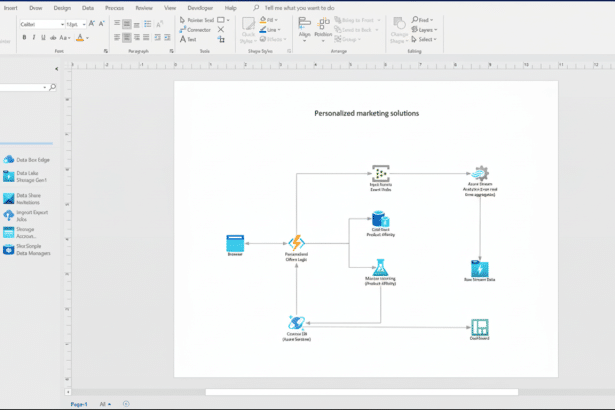Screen dimensions: 615x410
Task: Shrink font size button
Action: click(101, 24)
